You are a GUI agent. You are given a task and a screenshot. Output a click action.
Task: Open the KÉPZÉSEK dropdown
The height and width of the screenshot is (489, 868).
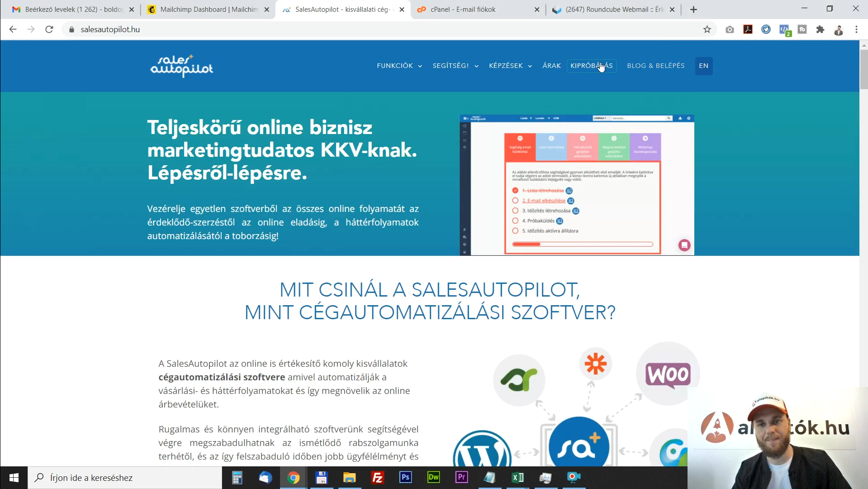coord(510,66)
